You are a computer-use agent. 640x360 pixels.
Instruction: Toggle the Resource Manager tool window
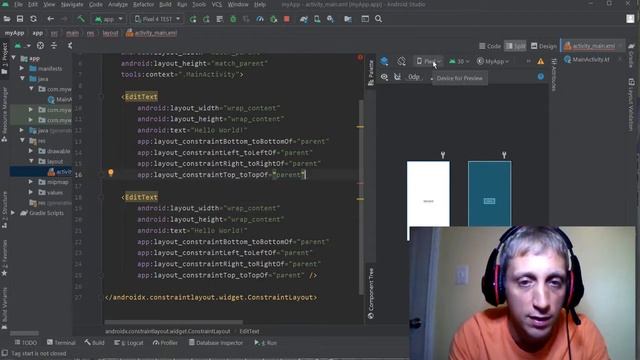pos(4,114)
